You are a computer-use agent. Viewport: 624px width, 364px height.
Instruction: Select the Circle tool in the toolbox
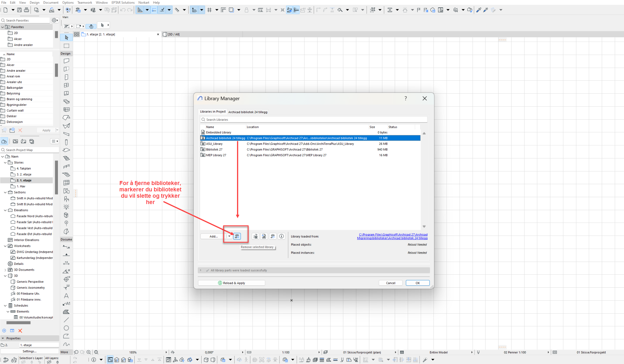(x=66, y=328)
